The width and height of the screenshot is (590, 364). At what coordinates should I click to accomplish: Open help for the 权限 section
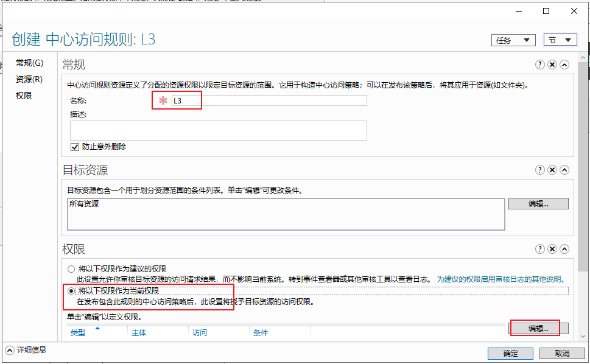540,249
